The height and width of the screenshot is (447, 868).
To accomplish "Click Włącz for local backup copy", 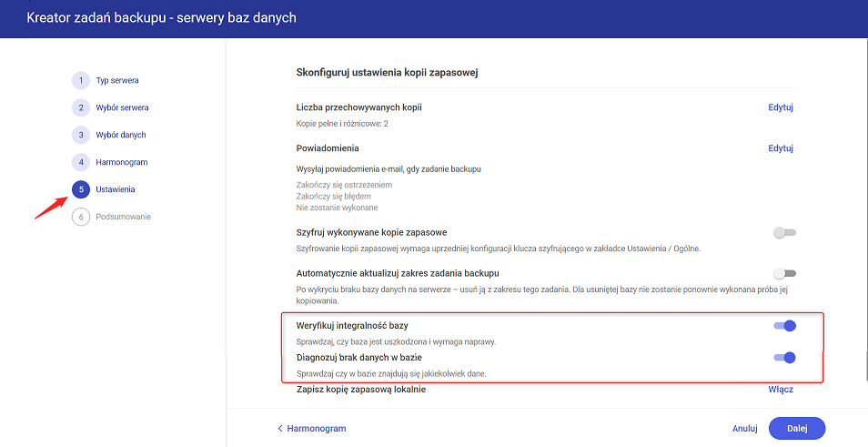I will [x=781, y=390].
